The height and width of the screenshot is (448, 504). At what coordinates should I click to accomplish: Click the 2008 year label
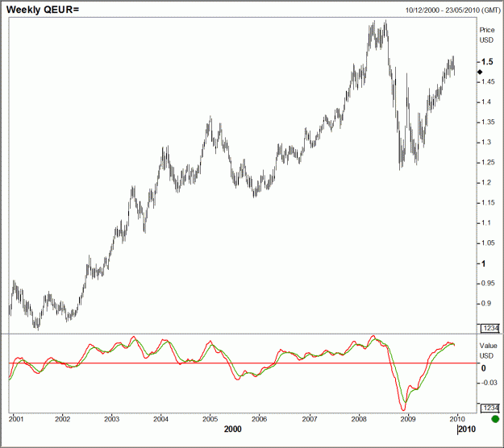click(359, 419)
